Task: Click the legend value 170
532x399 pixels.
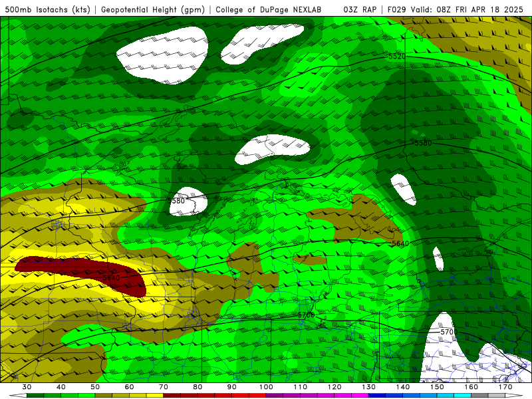Action: (x=505, y=387)
